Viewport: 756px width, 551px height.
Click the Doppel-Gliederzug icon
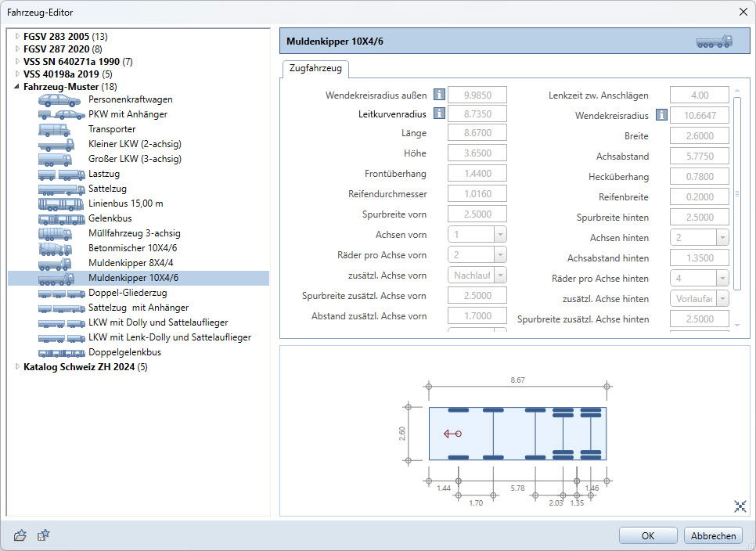coord(61,294)
